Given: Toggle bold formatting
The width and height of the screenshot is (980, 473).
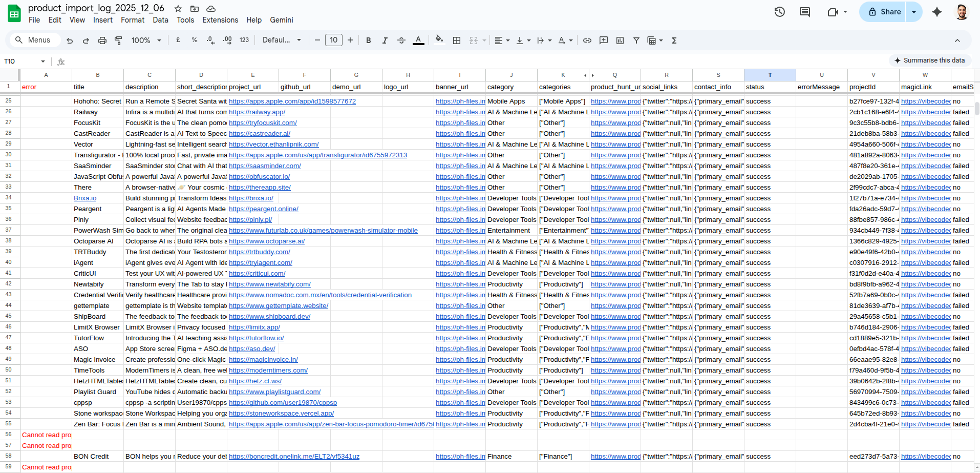Looking at the screenshot, I should pos(369,40).
